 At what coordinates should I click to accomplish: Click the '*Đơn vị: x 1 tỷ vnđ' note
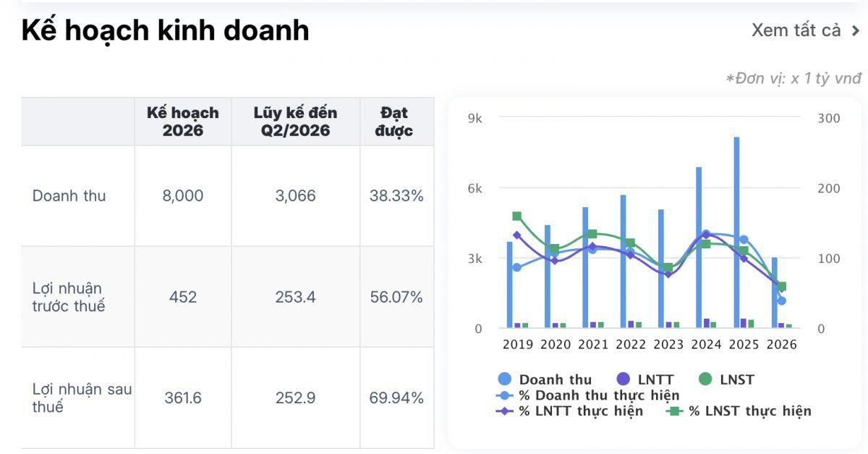pyautogui.click(x=793, y=78)
